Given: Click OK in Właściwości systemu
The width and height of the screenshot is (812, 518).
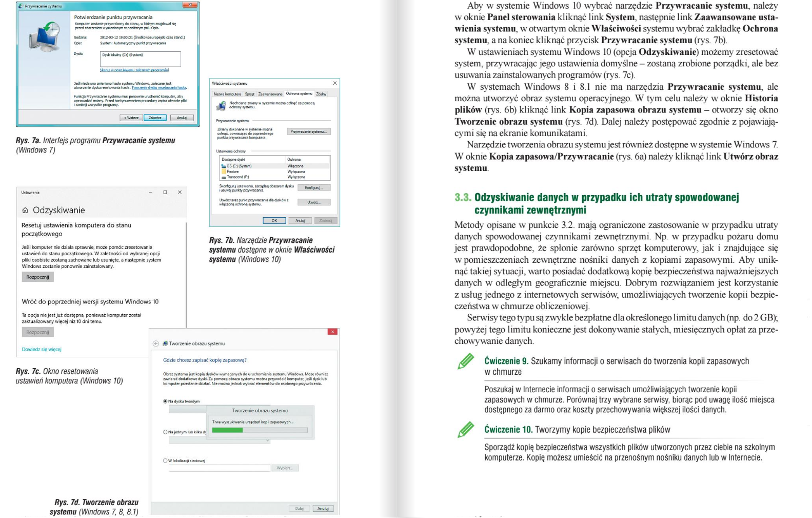Looking at the screenshot, I should click(x=274, y=220).
